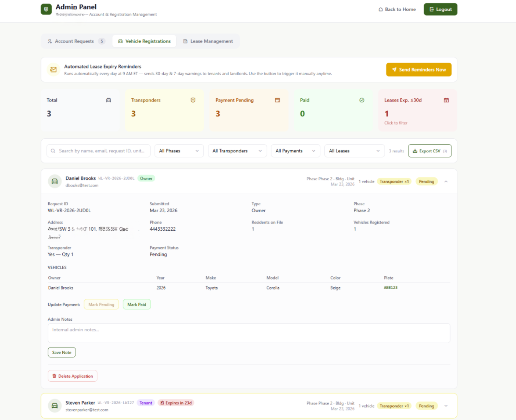Click the Admin Panel shield logo icon
The height and width of the screenshot is (420, 516).
pos(46,9)
